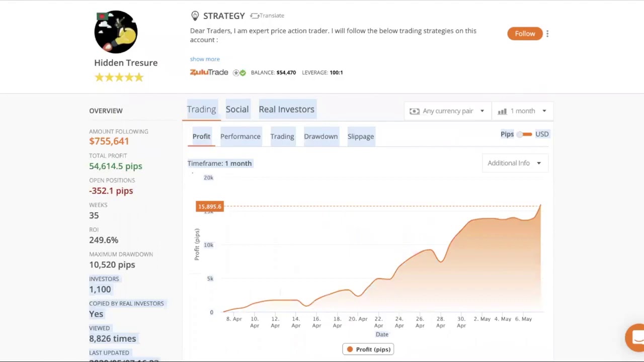The image size is (644, 362).
Task: Open the Trading sub-tab next to Performance
Action: click(282, 136)
